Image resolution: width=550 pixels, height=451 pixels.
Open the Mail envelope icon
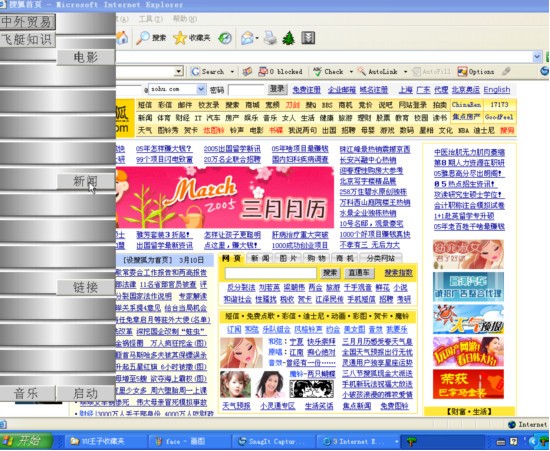coord(247,38)
